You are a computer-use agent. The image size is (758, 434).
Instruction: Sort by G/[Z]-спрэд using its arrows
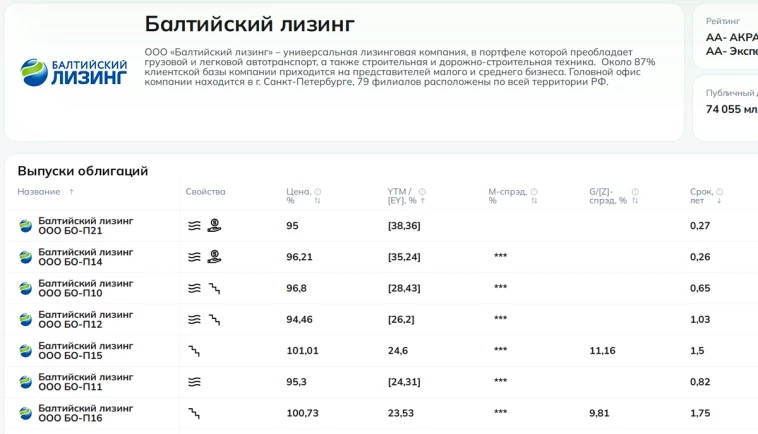click(635, 201)
